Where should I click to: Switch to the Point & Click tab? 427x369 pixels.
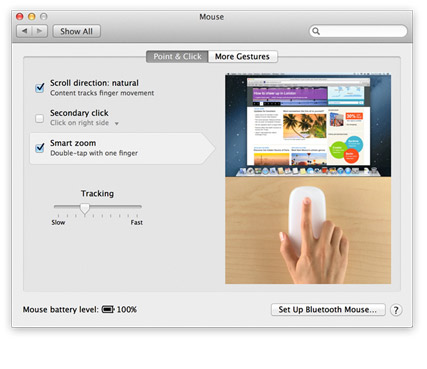coord(177,57)
